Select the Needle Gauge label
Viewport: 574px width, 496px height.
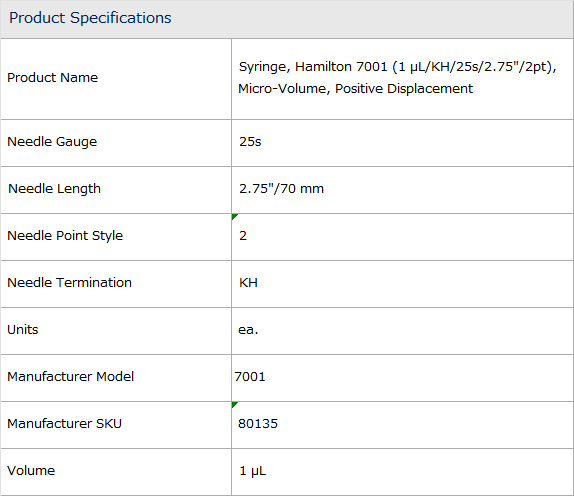(x=52, y=142)
